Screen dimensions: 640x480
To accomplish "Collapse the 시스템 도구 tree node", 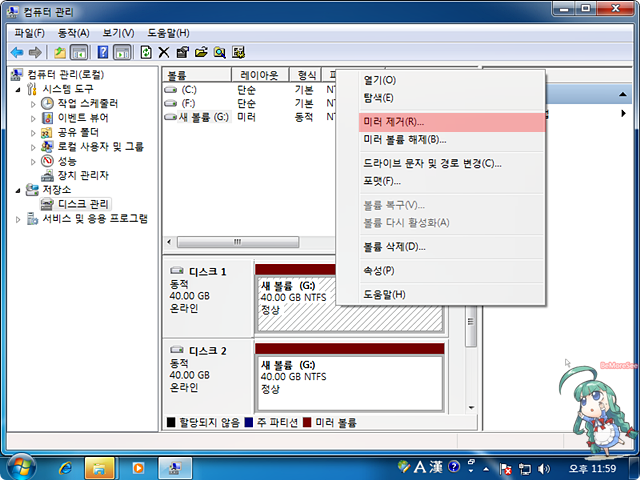I will 19,89.
